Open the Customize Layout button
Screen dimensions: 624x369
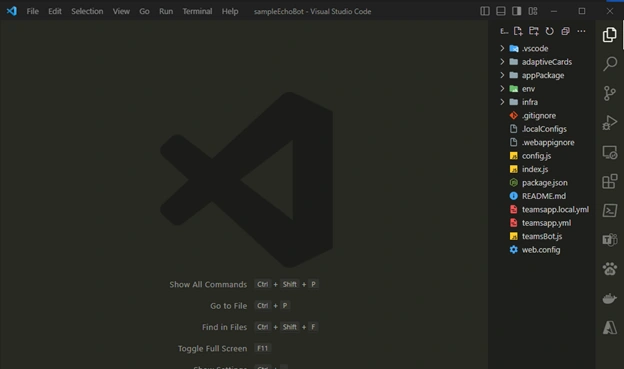tap(533, 11)
